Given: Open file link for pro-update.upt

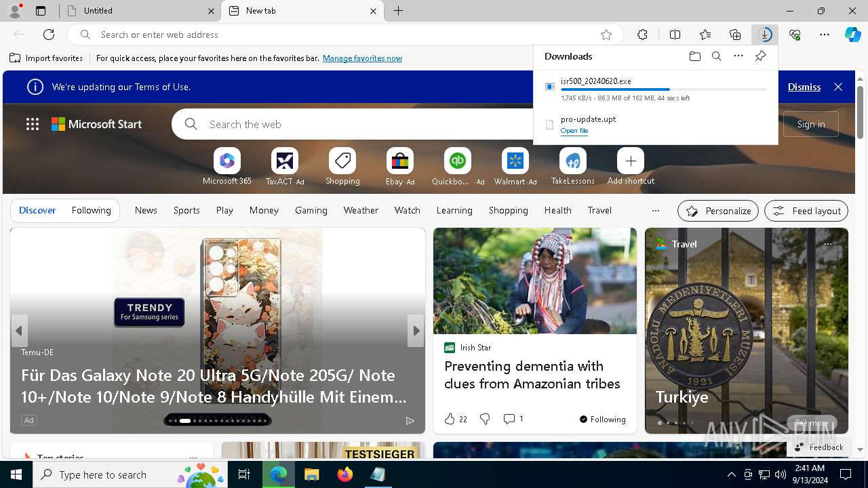Looking at the screenshot, I should coord(574,131).
